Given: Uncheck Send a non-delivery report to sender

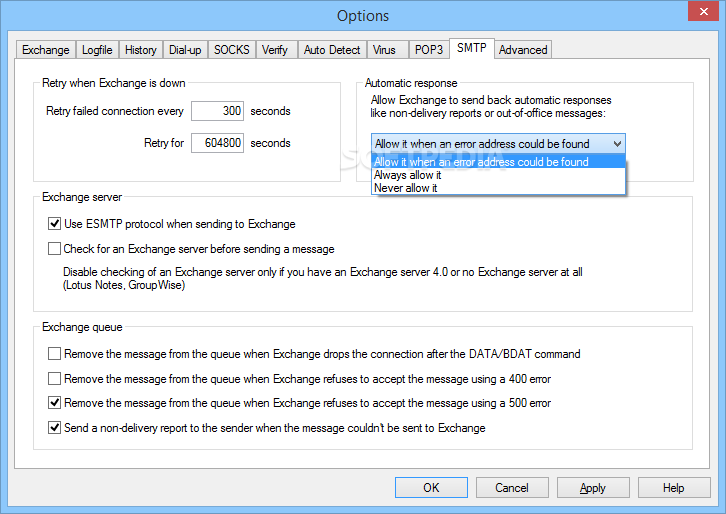Looking at the screenshot, I should [54, 428].
